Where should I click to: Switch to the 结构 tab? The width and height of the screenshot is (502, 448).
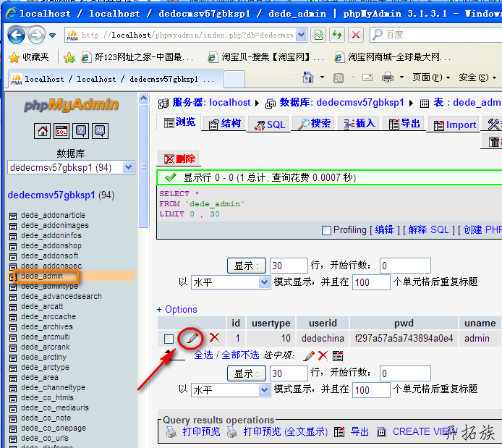point(224,123)
